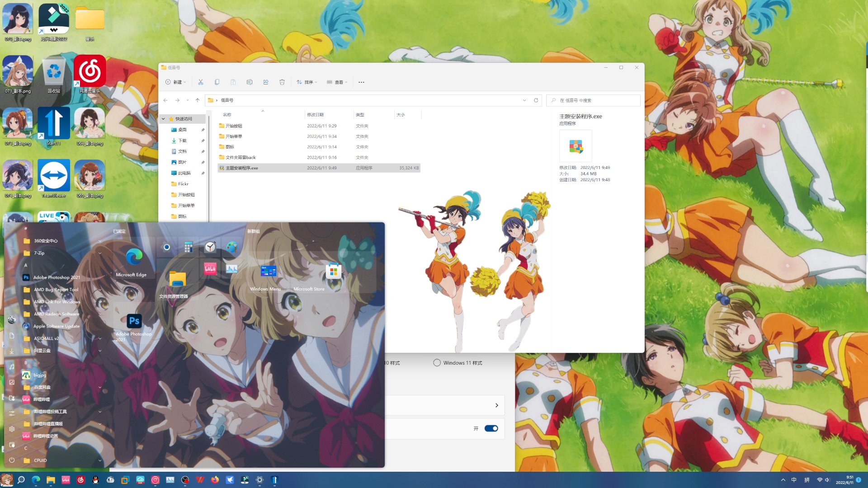
Task: Click the Share icon in Explorer toolbar
Action: tap(266, 82)
